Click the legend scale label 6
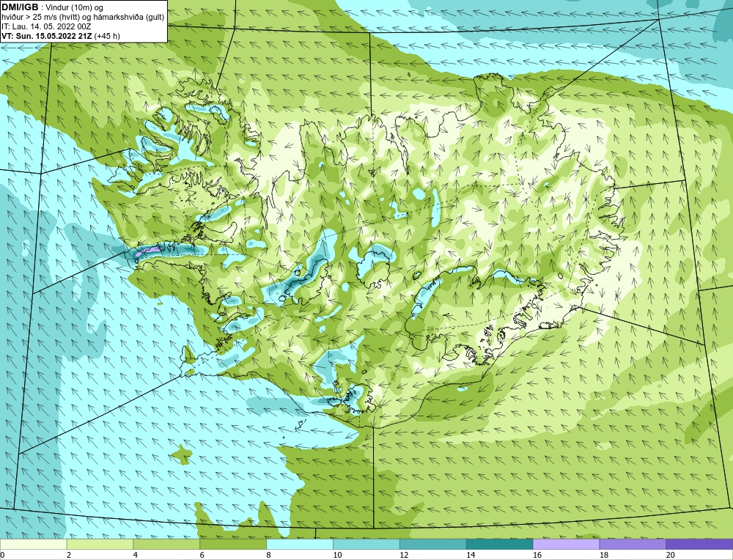This screenshot has width=733, height=560. point(202,555)
